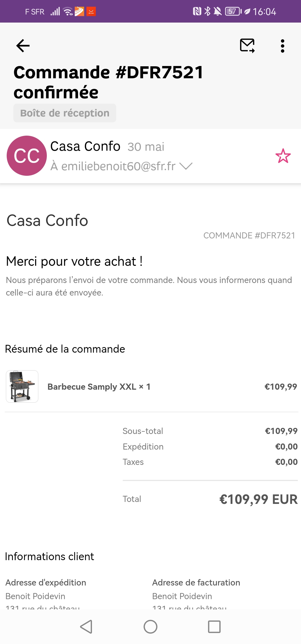Image resolution: width=301 pixels, height=644 pixels.
Task: Tap the forward/move email envelope icon
Action: pos(247,46)
